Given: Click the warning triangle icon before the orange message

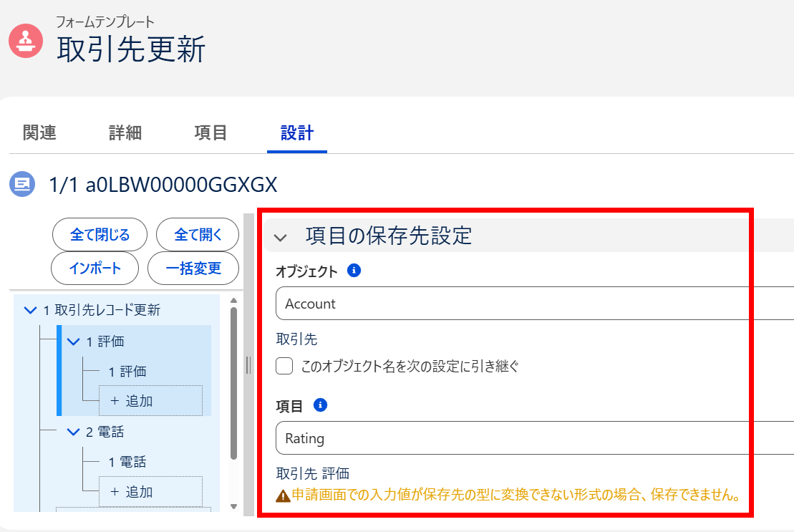Looking at the screenshot, I should tap(283, 495).
